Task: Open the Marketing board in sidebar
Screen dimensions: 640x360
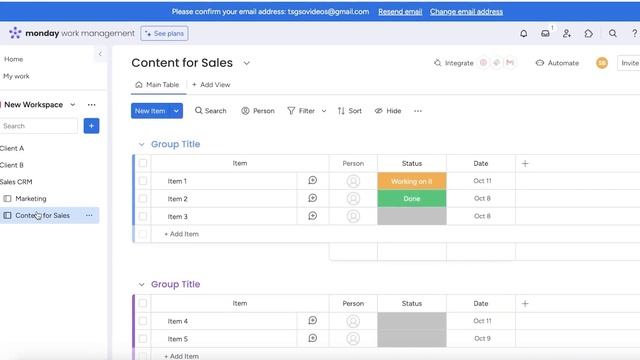Action: coord(31,199)
